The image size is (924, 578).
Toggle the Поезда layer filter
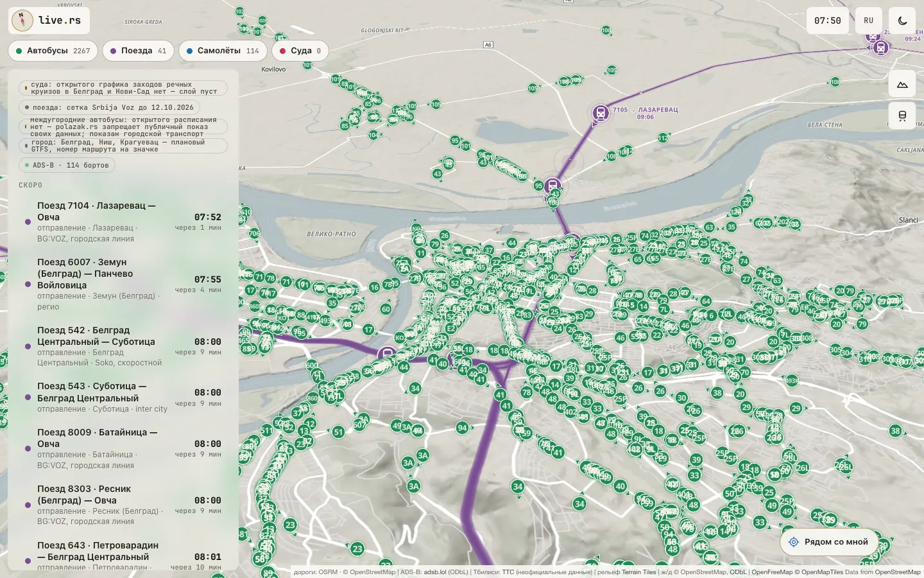coord(138,51)
